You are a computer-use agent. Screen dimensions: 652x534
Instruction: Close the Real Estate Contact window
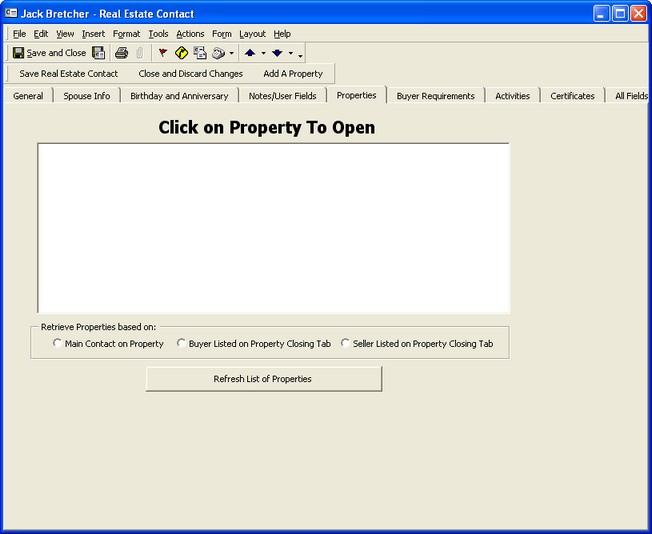[639, 14]
